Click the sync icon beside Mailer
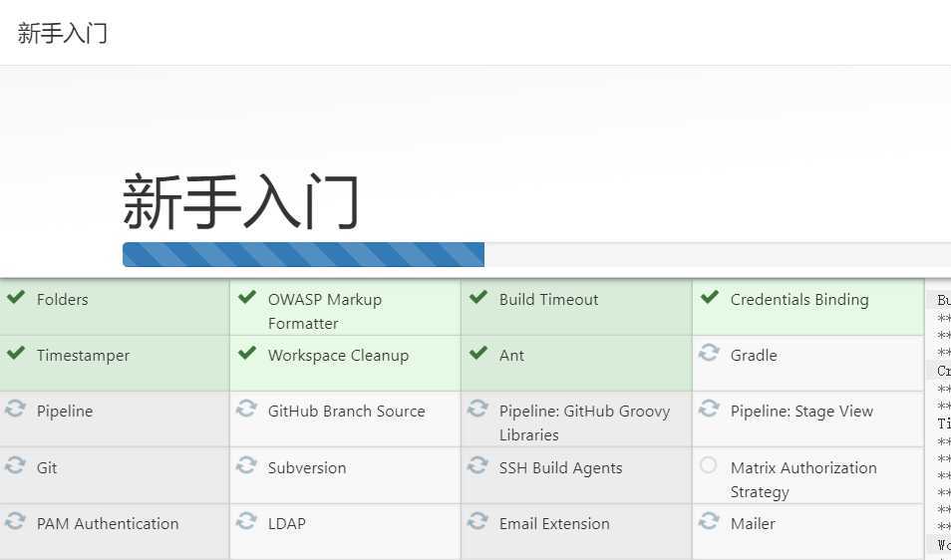 point(709,521)
